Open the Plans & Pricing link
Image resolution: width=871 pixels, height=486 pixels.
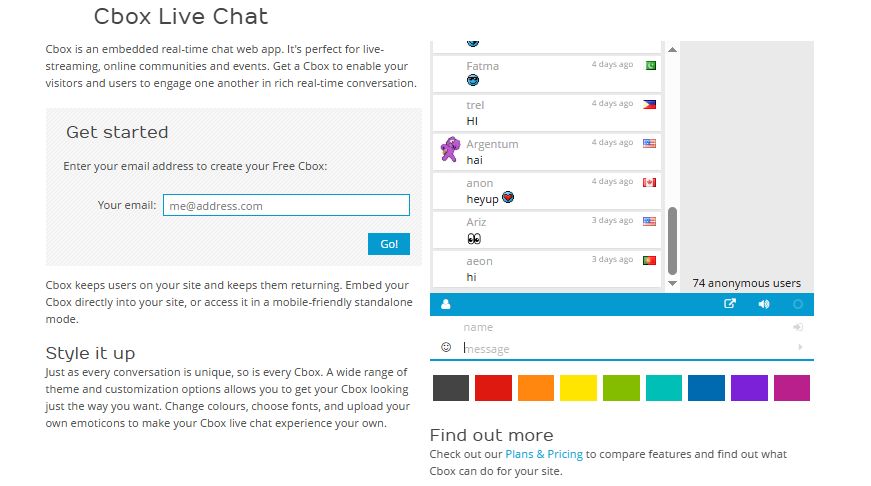(544, 454)
